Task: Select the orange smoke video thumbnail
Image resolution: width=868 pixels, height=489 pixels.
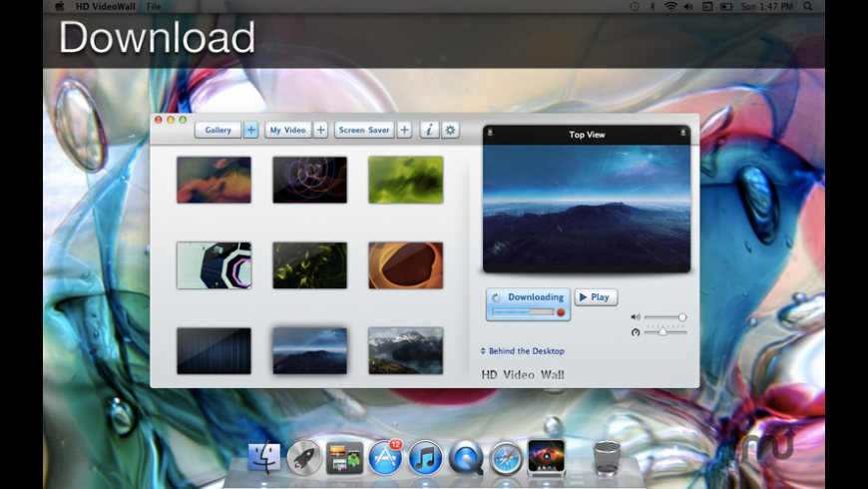Action: [214, 180]
